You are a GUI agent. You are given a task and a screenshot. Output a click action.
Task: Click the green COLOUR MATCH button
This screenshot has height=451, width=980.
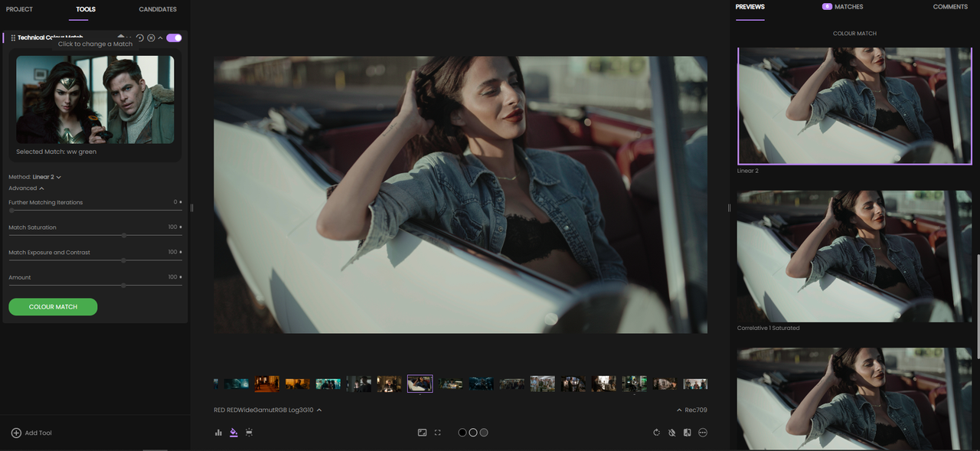click(x=53, y=307)
